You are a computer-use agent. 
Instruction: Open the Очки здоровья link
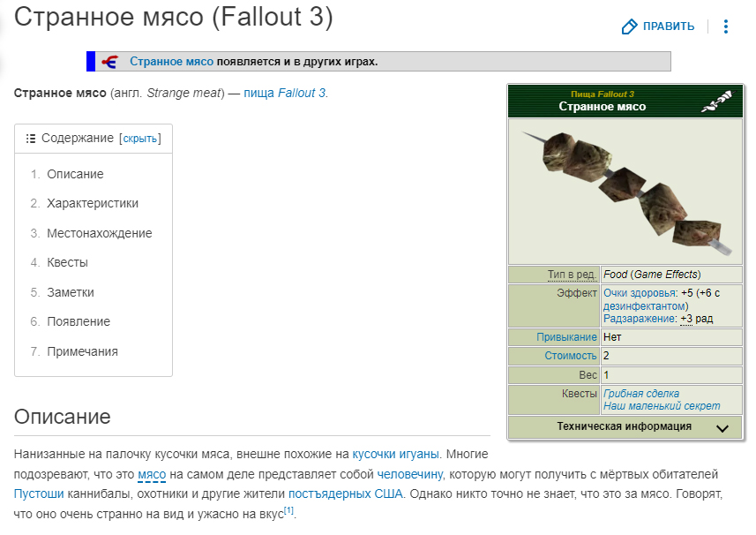tap(640, 293)
